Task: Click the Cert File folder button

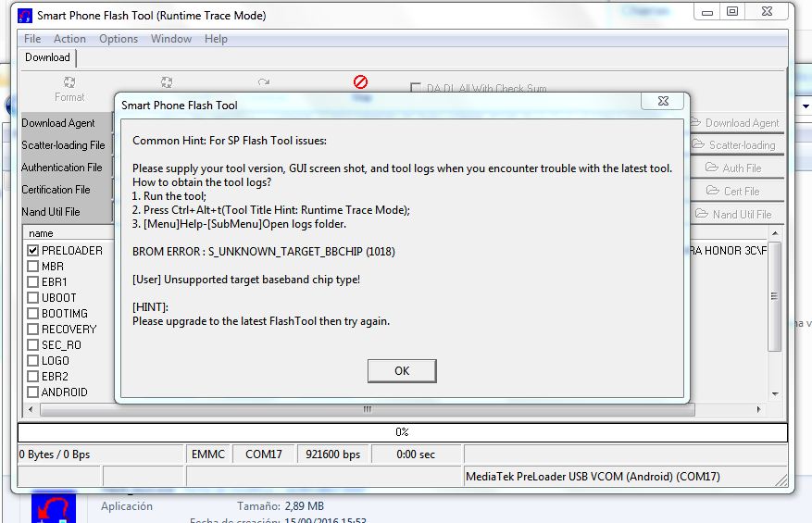Action: pos(735,191)
